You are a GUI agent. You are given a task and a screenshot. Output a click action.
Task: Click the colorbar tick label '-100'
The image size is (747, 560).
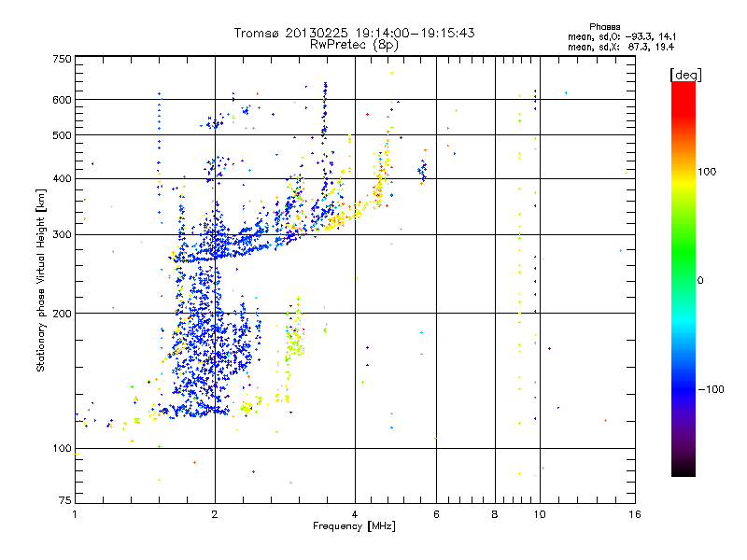click(x=711, y=389)
